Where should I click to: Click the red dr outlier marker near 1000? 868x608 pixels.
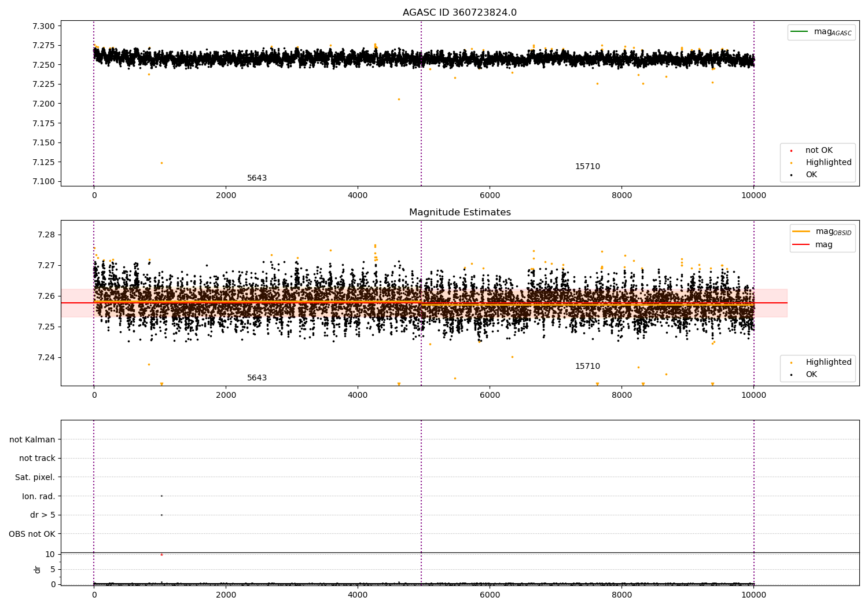(161, 554)
